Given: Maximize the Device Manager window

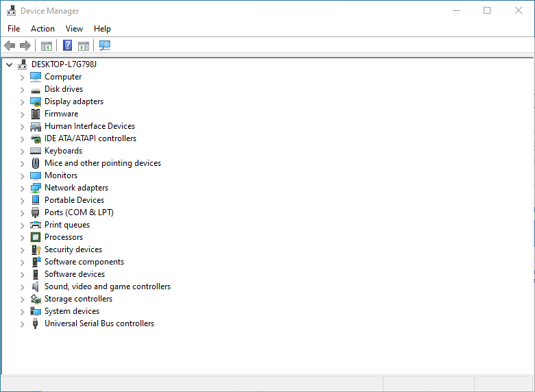Looking at the screenshot, I should tap(487, 10).
